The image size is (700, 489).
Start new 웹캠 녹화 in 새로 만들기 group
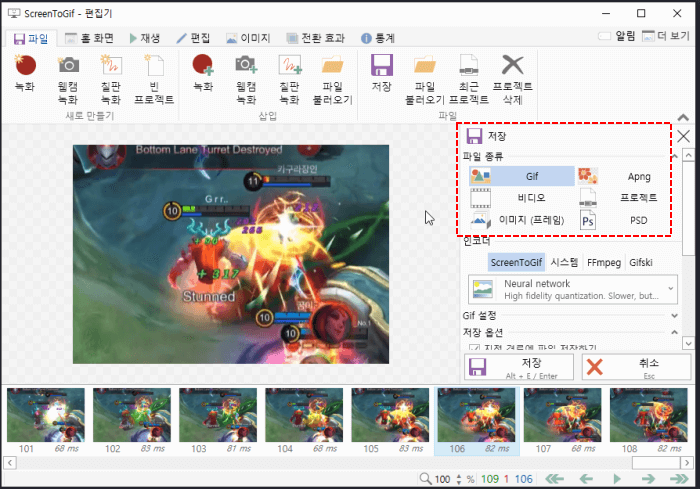[68, 79]
